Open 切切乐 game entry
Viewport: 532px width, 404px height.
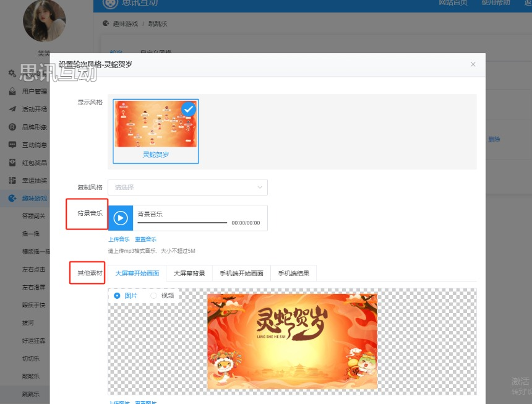(31, 358)
